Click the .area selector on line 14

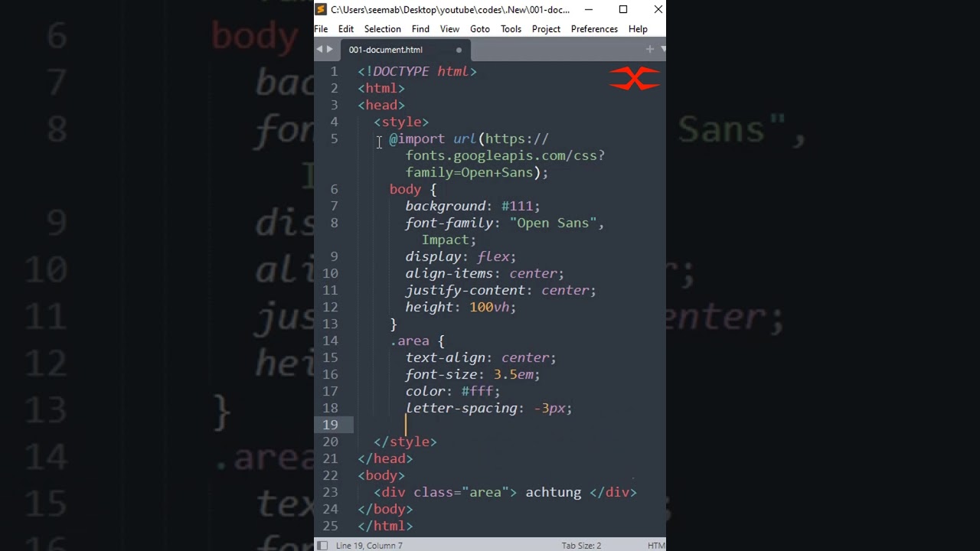click(x=409, y=341)
